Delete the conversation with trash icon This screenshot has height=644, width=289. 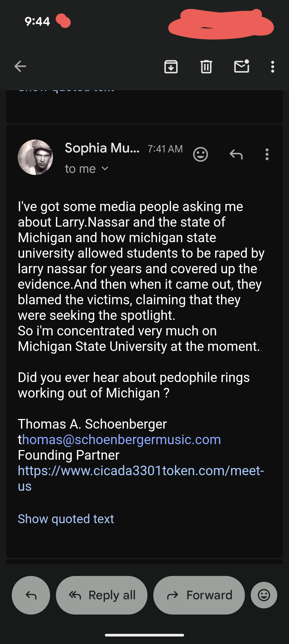[x=206, y=66]
